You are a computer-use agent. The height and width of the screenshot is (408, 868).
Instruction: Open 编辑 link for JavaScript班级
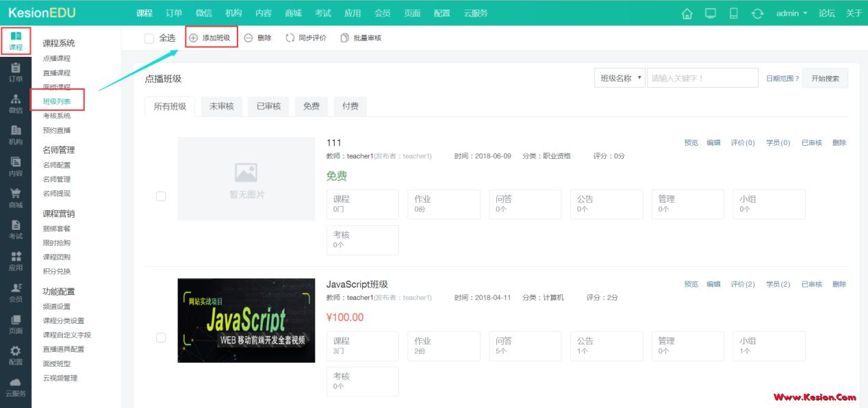pyautogui.click(x=712, y=283)
